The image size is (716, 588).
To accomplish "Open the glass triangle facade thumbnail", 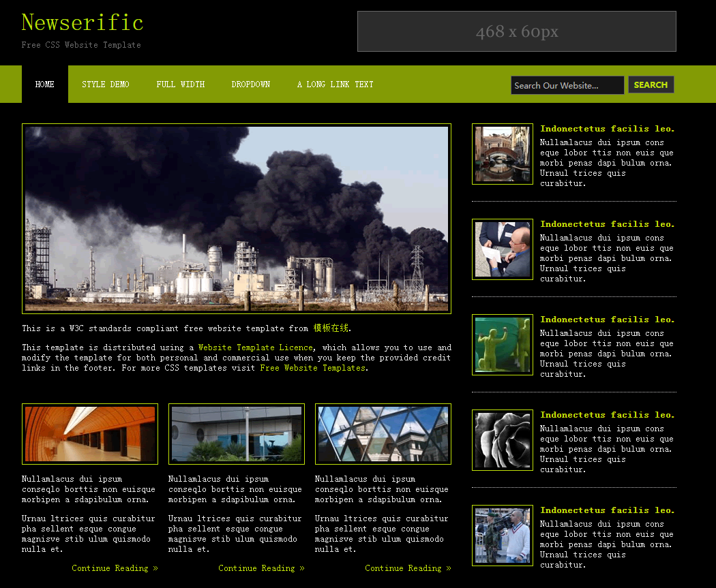I will pyautogui.click(x=383, y=434).
